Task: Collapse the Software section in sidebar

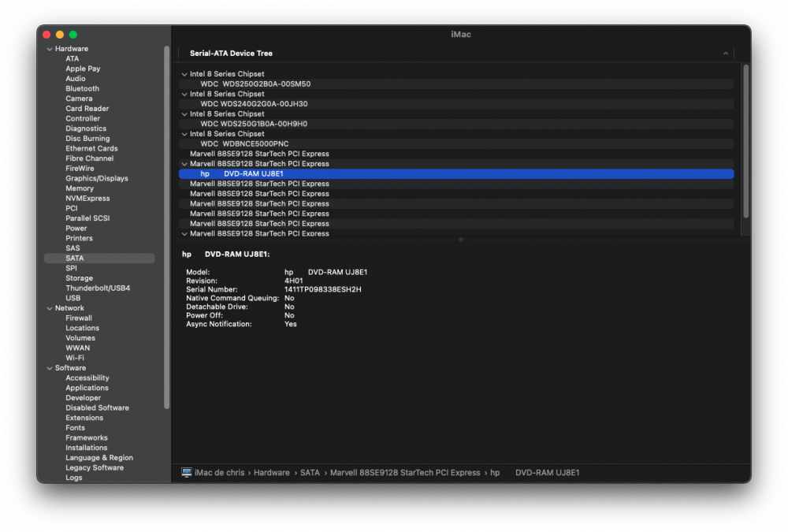Action: click(49, 369)
